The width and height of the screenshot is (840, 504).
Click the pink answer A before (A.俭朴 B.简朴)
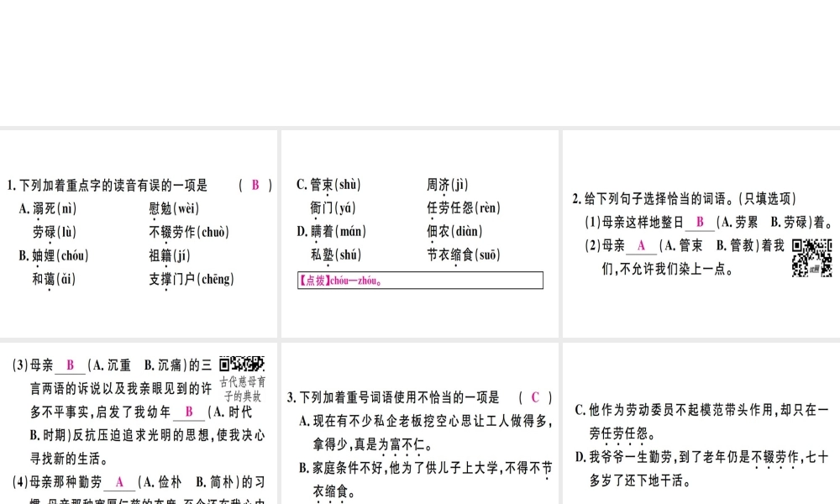[119, 482]
